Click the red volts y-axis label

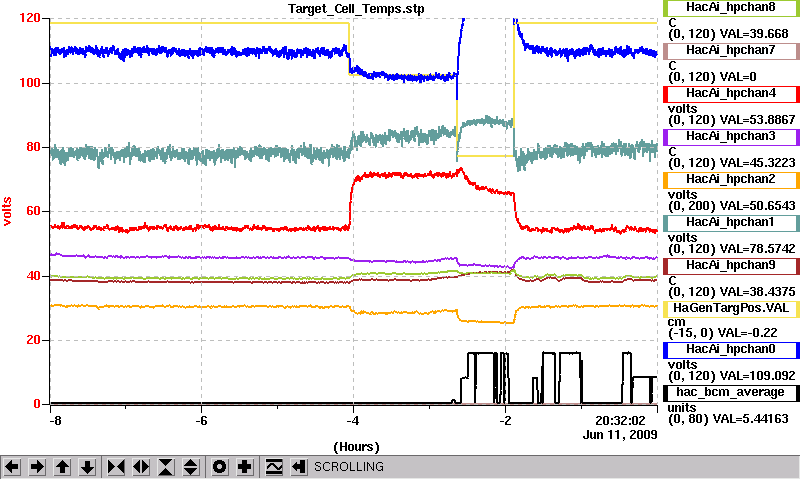point(7,211)
